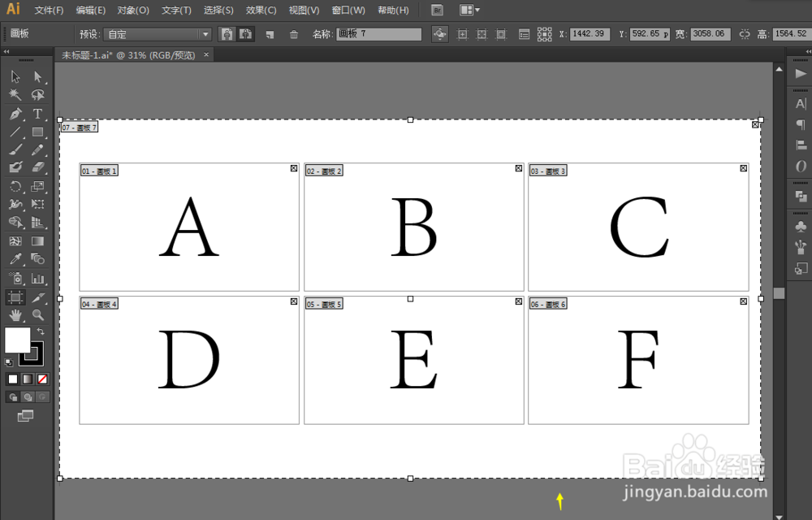The width and height of the screenshot is (812, 520).
Task: Choose Draw Behind mode
Action: (x=28, y=397)
